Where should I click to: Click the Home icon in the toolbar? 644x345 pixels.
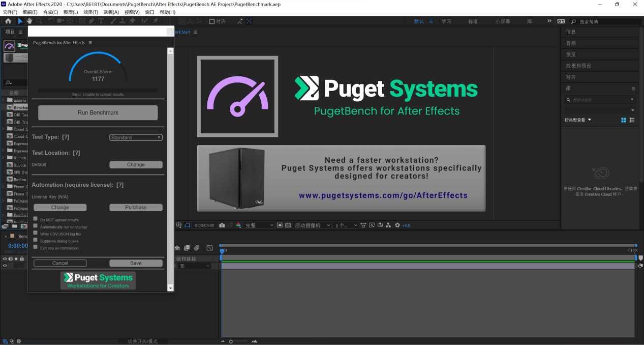tap(8, 21)
